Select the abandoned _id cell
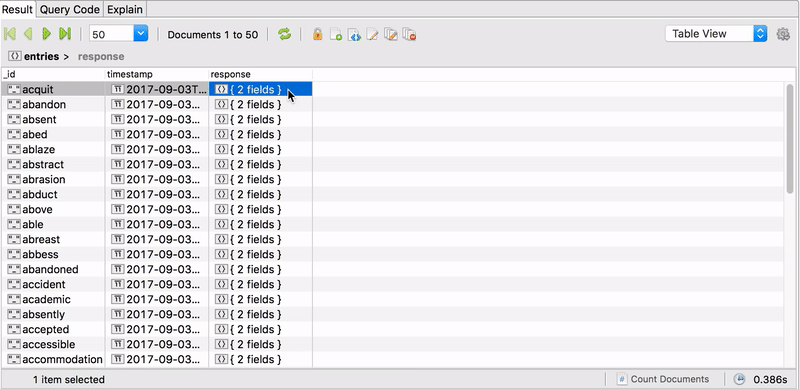The width and height of the screenshot is (800, 389). [53, 269]
